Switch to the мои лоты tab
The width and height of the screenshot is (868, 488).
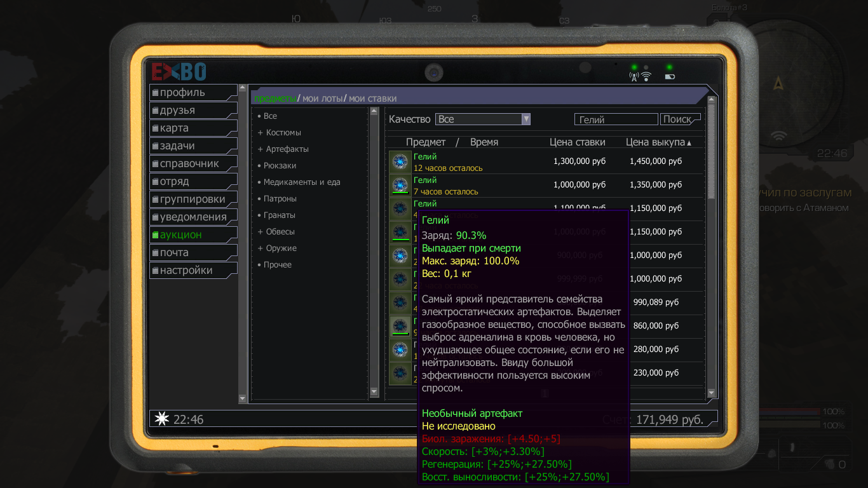(323, 98)
